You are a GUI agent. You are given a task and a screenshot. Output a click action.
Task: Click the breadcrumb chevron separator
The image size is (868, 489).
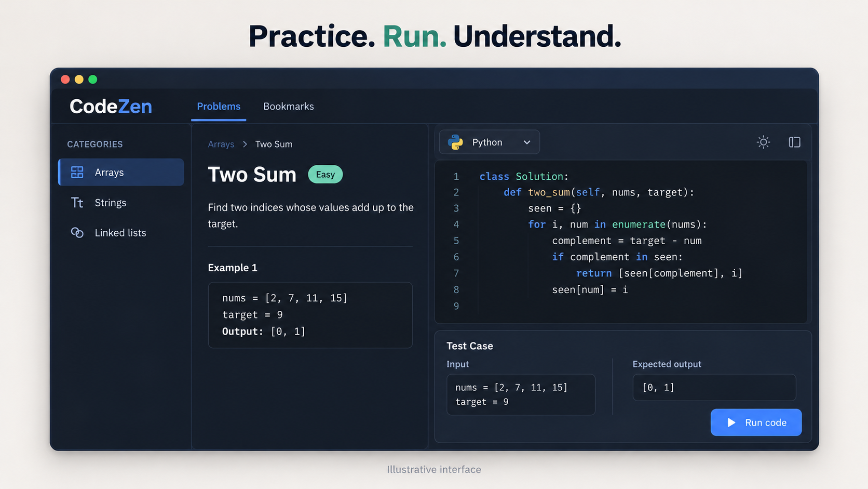pos(245,144)
